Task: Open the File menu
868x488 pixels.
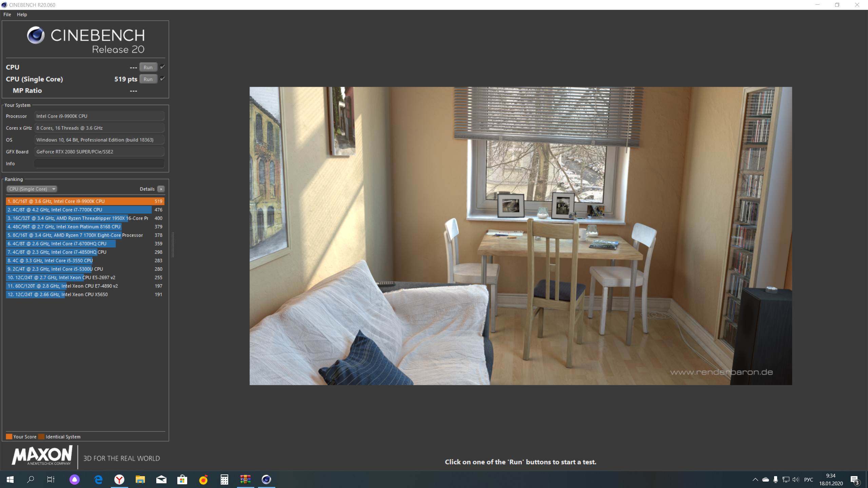Action: (x=7, y=15)
